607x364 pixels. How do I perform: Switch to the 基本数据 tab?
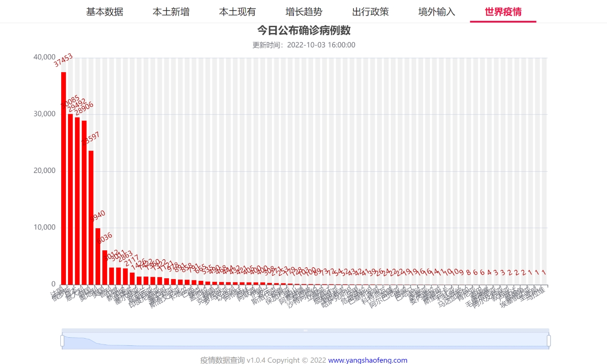click(x=104, y=12)
